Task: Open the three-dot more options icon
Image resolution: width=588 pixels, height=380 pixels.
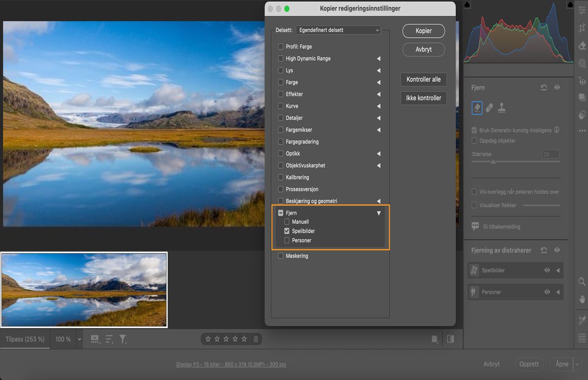Action: coord(582,131)
